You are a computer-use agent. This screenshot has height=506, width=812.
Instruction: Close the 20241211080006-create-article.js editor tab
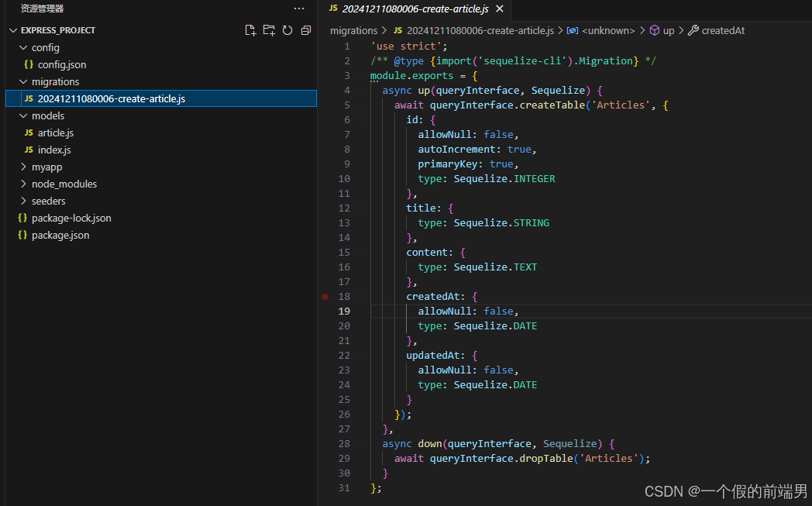[500, 9]
